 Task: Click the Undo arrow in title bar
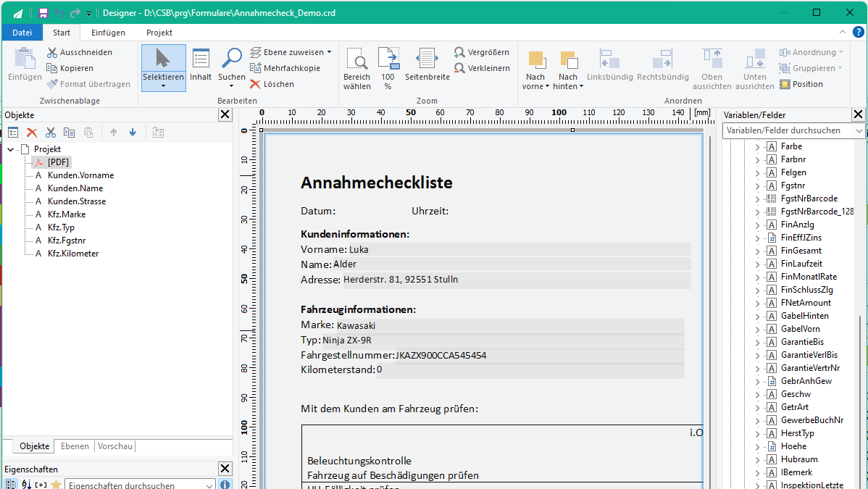(x=59, y=13)
